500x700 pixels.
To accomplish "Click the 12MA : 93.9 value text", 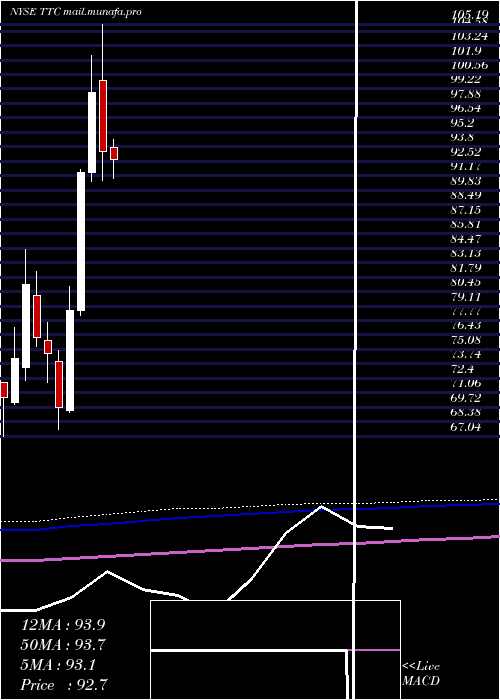I will (x=63, y=625).
